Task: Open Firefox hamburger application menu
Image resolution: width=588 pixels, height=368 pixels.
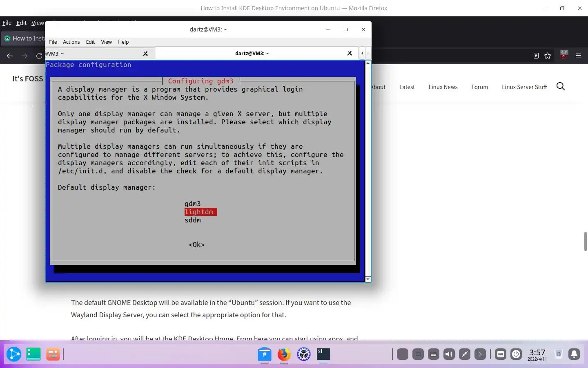Action: pyautogui.click(x=578, y=56)
